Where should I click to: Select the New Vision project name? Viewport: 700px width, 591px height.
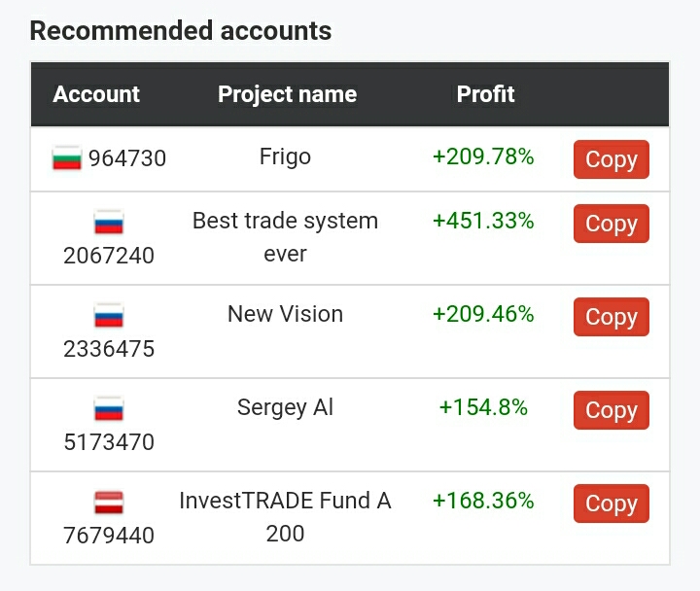285,314
